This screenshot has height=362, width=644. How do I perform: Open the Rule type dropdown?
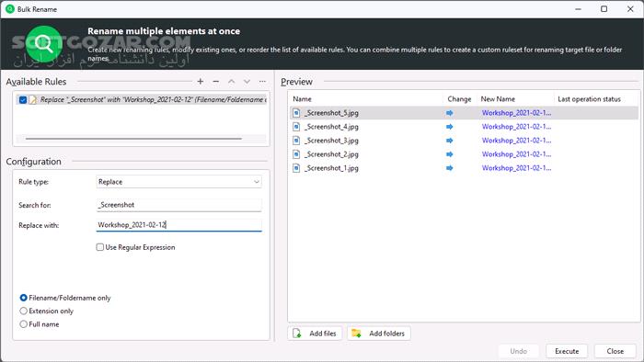pos(178,182)
